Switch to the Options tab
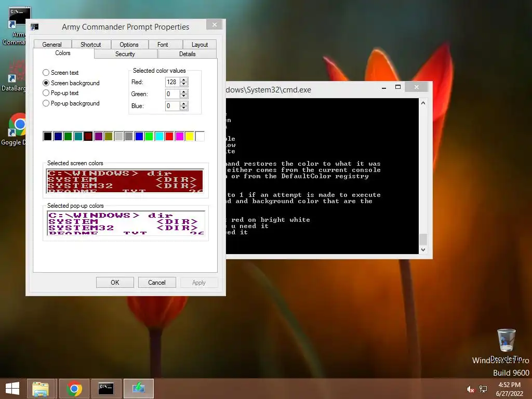Viewport: 532px width, 399px height. click(x=129, y=45)
